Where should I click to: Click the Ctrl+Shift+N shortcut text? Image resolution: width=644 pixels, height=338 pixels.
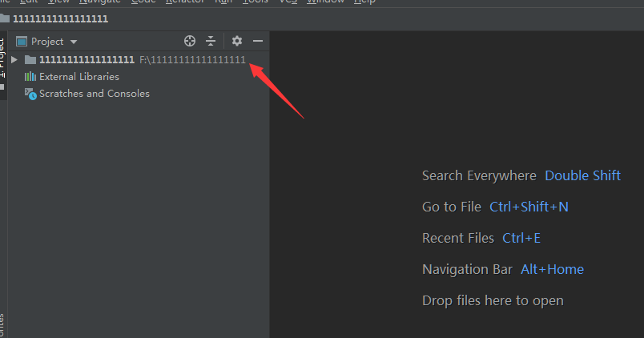coord(529,207)
